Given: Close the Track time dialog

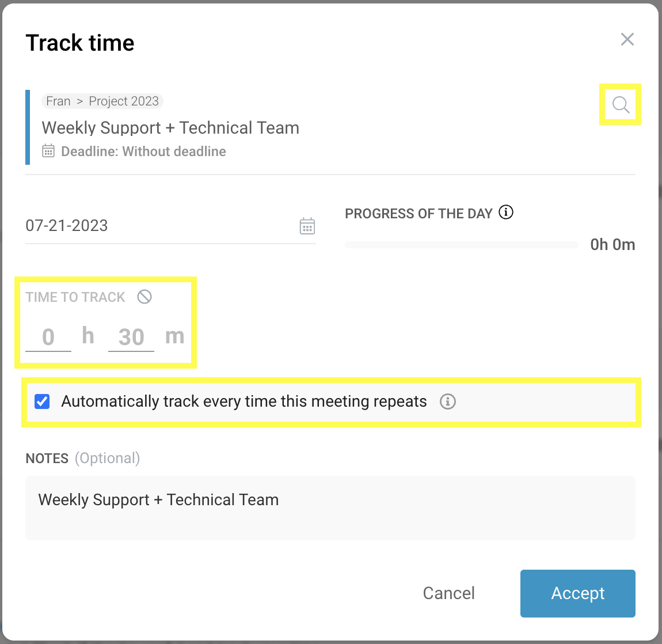Looking at the screenshot, I should pyautogui.click(x=627, y=39).
